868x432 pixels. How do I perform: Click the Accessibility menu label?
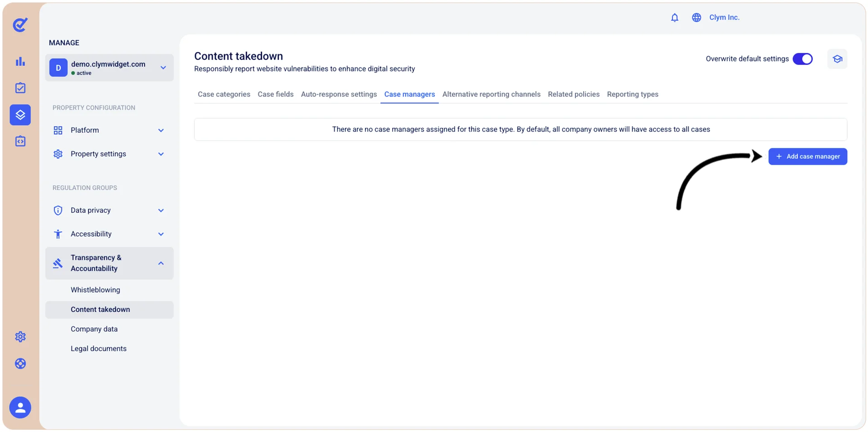91,234
